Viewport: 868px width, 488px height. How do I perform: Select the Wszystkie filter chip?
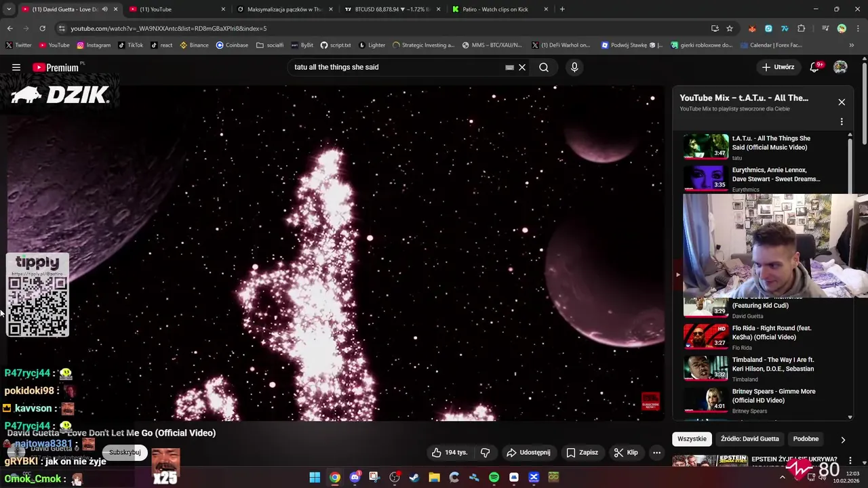point(692,439)
